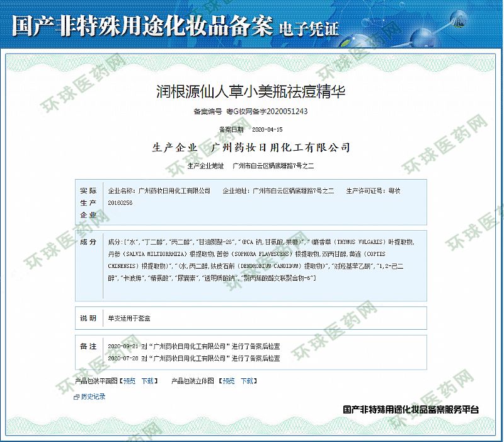
Task: Click the filing date 2020-04-15
Action: [x=267, y=129]
